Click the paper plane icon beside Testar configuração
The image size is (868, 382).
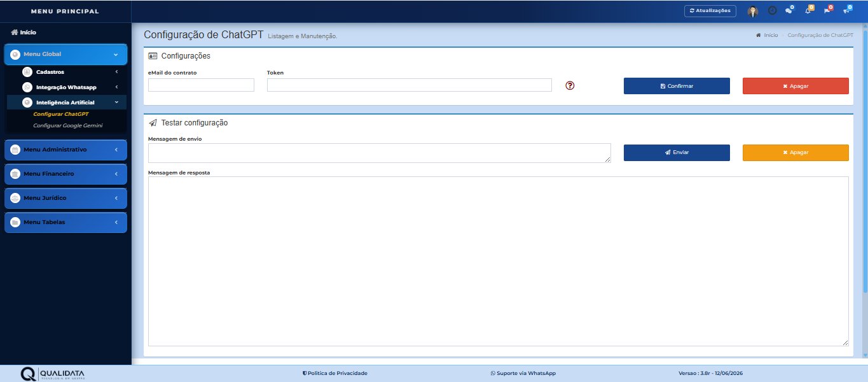point(153,123)
